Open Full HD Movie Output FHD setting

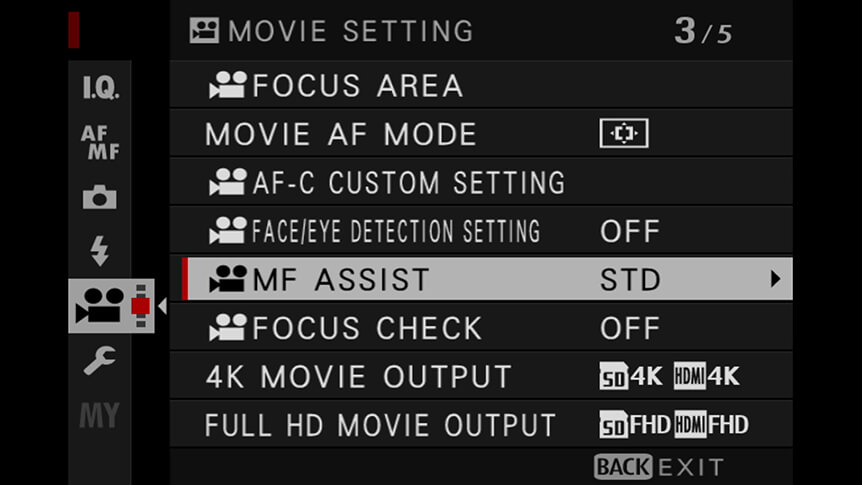pos(674,425)
